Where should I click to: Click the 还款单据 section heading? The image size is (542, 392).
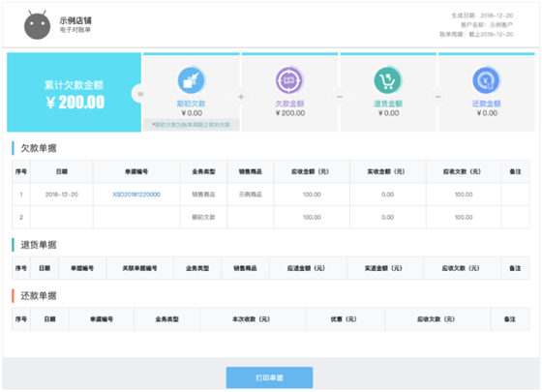(x=39, y=295)
